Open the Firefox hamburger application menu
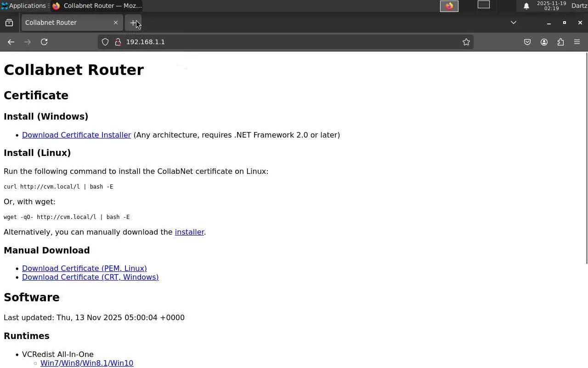Viewport: 588px width, 368px height. pyautogui.click(x=577, y=42)
